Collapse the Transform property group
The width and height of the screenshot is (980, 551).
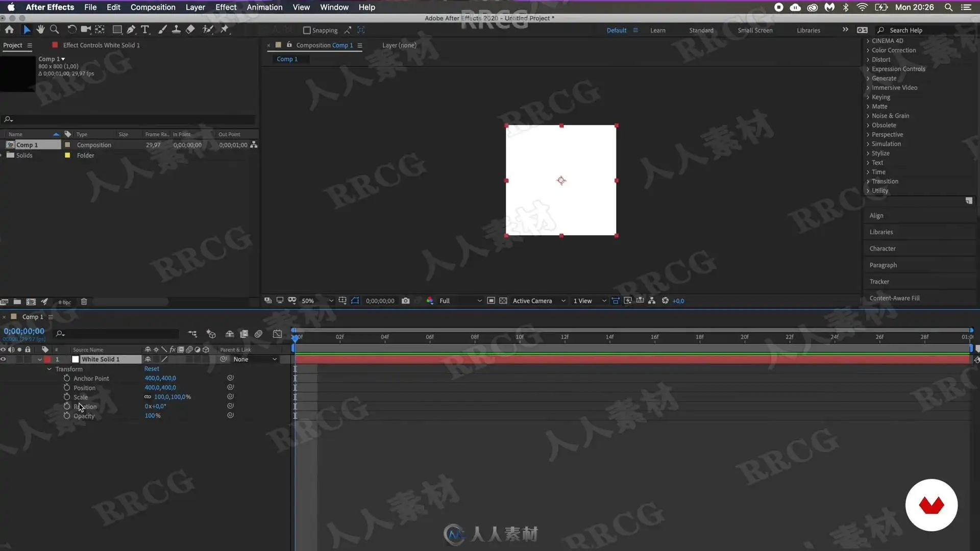coord(49,369)
